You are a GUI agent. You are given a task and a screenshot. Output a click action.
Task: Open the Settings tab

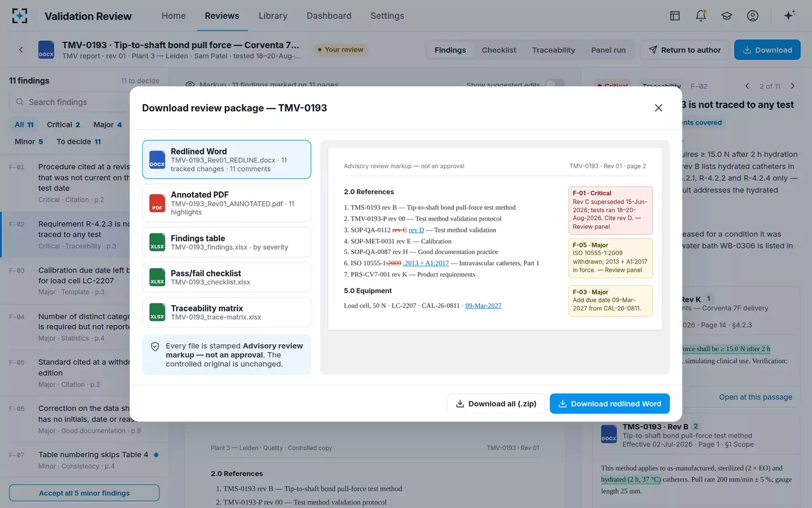click(x=387, y=16)
